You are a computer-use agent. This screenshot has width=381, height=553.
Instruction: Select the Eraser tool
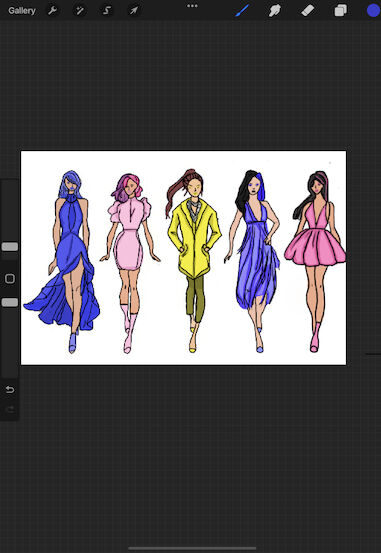point(308,11)
